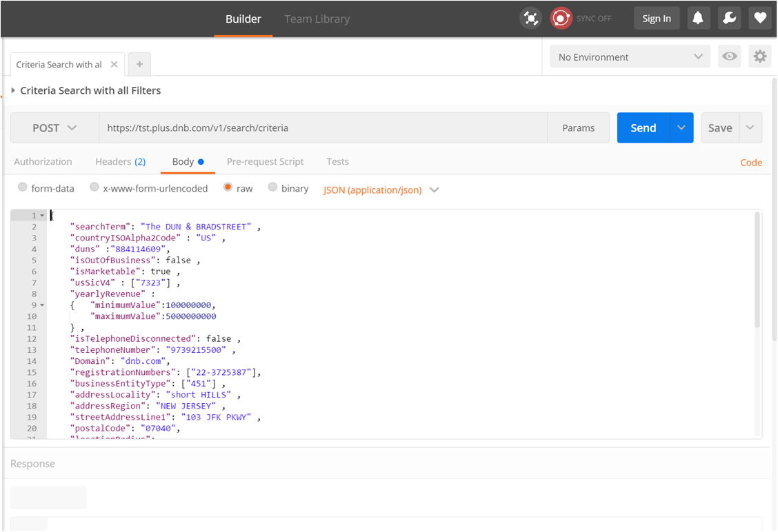Image resolution: width=778 pixels, height=532 pixels.
Task: Open the notifications bell
Action: point(698,19)
